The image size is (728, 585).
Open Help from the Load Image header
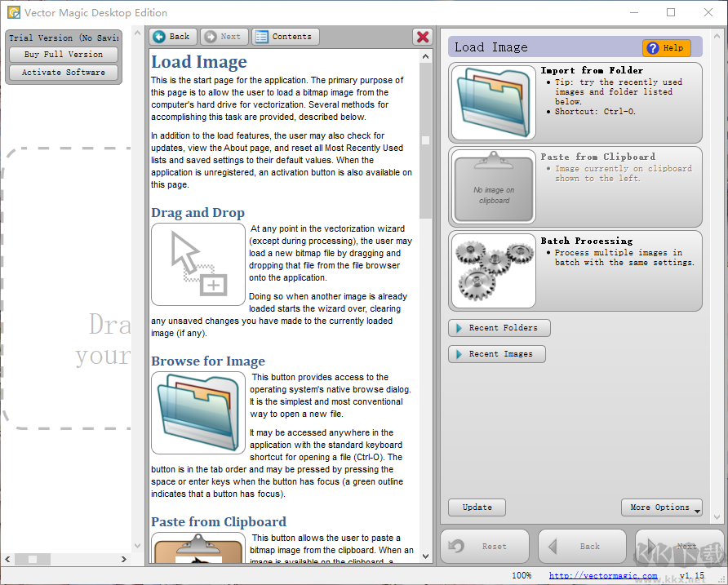tap(666, 48)
